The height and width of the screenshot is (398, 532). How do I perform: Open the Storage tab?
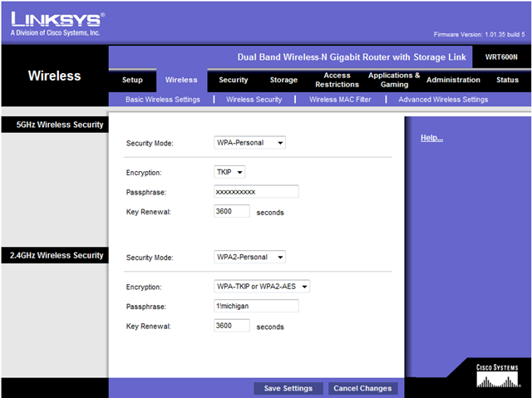pyautogui.click(x=283, y=80)
